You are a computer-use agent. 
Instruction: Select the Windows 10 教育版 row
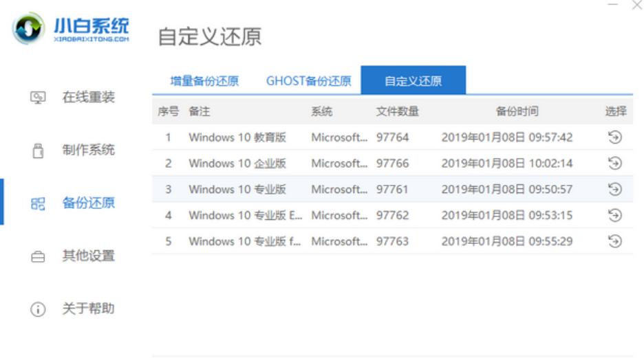(x=237, y=137)
